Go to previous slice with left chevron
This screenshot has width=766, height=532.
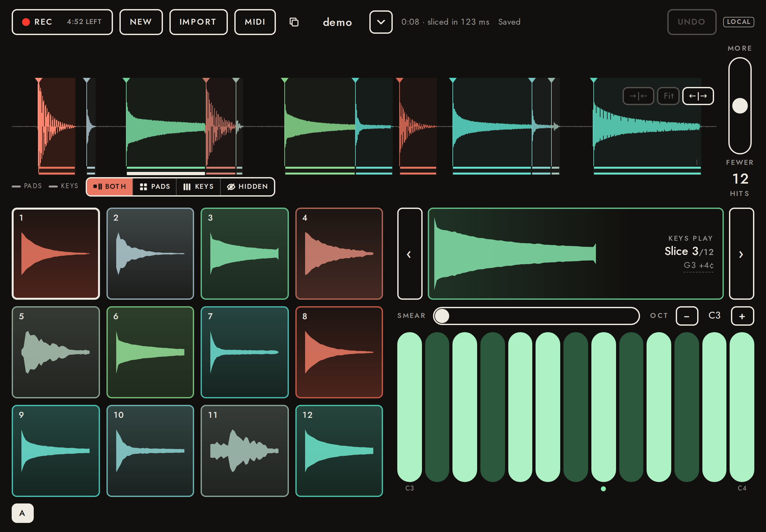click(410, 254)
